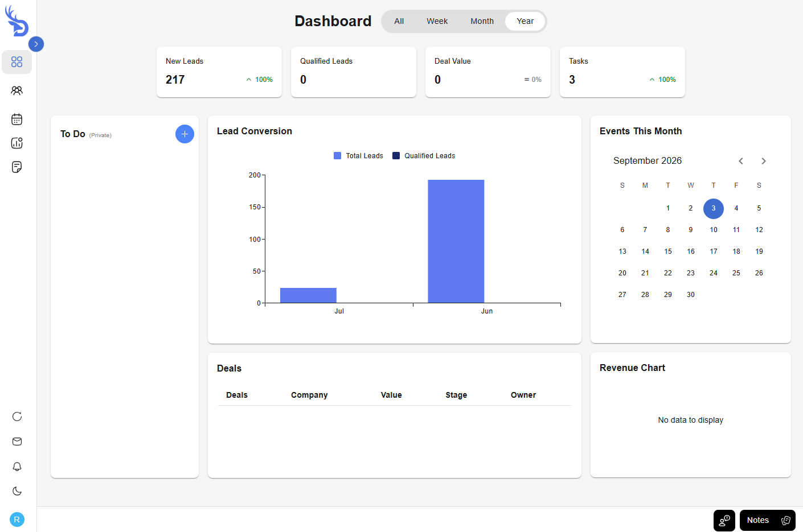Select September 30 in the calendar
This screenshot has height=532, width=803.
click(691, 295)
